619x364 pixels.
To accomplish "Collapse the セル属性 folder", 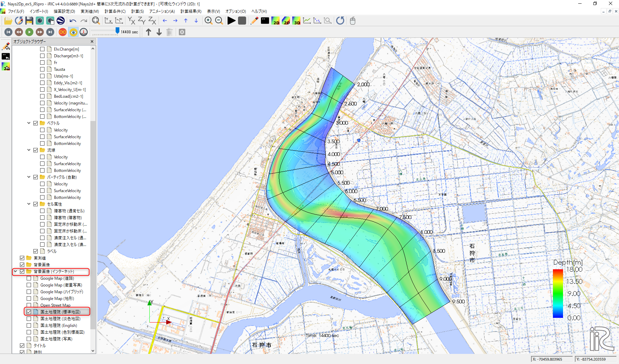I will click(x=29, y=204).
